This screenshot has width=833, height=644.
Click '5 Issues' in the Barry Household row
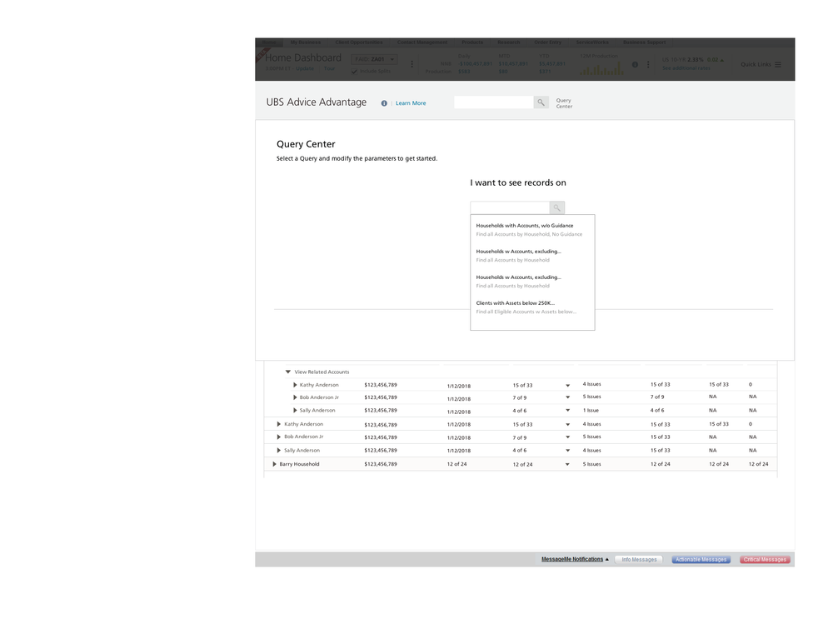[x=591, y=464]
